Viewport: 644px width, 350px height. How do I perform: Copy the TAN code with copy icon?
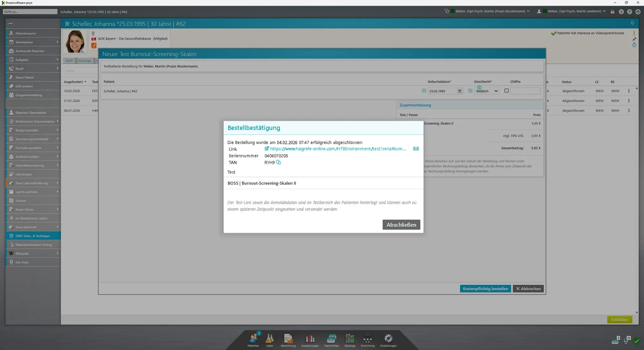[278, 162]
